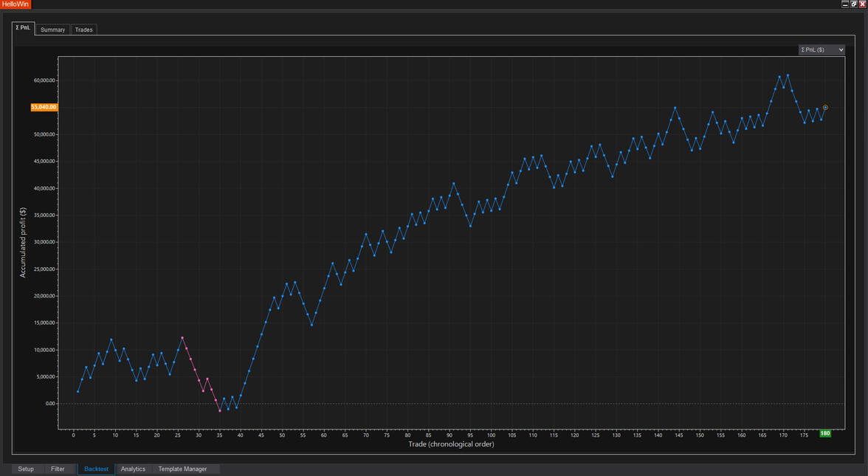The width and height of the screenshot is (868, 476).
Task: Click the Accumulated profit ($) axis title
Action: tap(23, 242)
